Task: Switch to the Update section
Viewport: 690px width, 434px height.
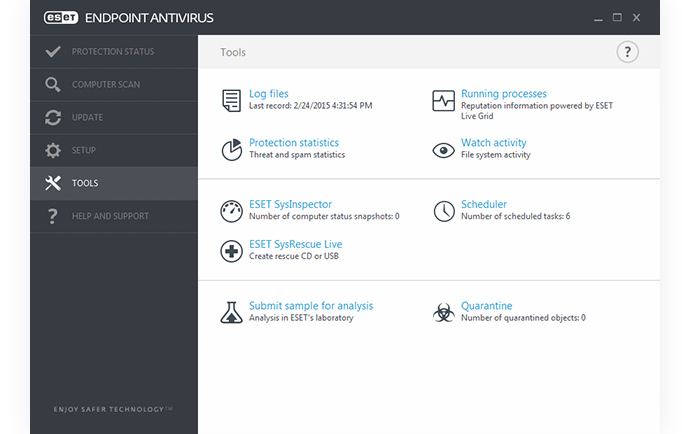Action: pos(114,118)
